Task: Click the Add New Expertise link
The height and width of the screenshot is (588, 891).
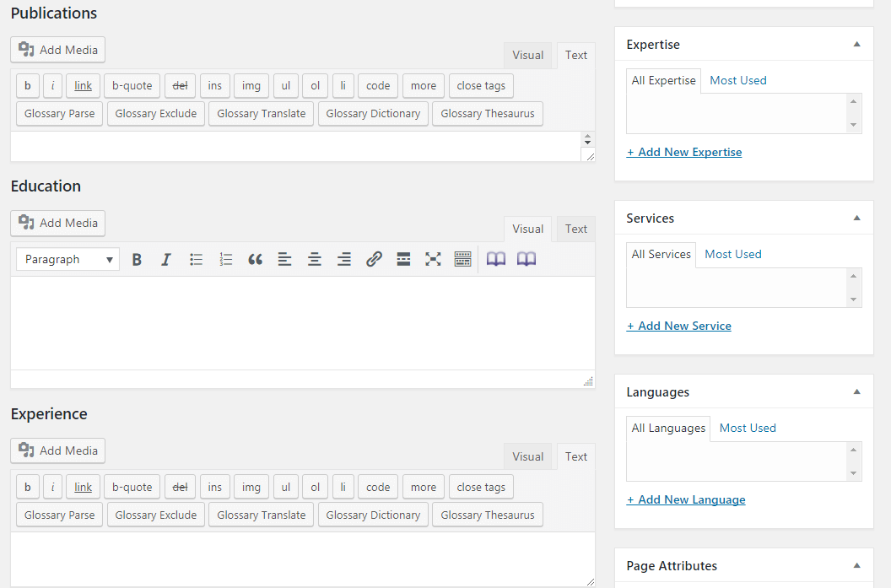Action: tap(684, 153)
